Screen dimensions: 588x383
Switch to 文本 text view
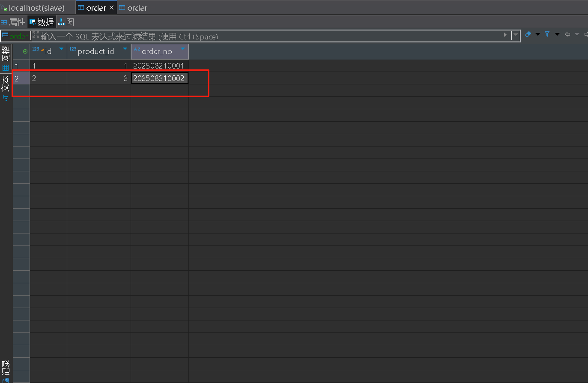click(x=6, y=88)
